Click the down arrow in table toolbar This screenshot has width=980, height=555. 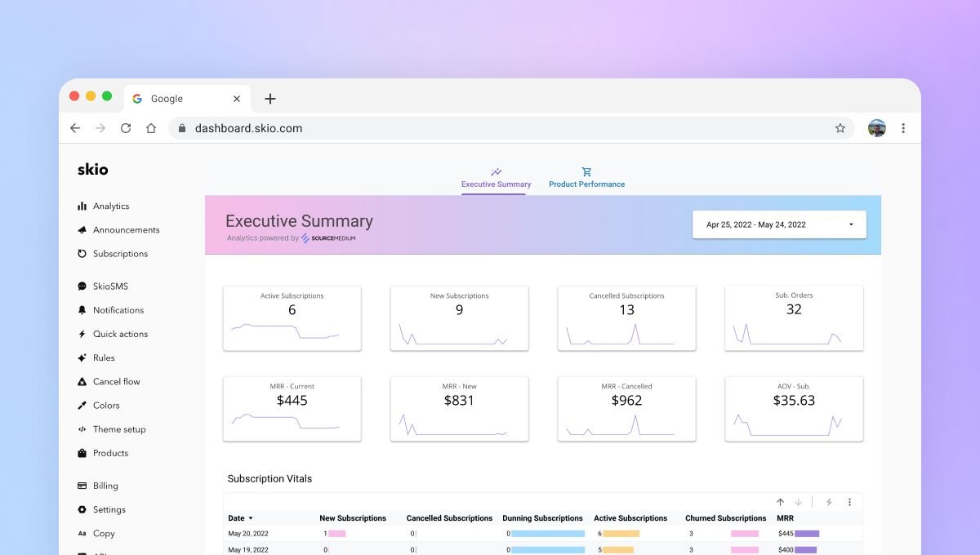tap(799, 502)
